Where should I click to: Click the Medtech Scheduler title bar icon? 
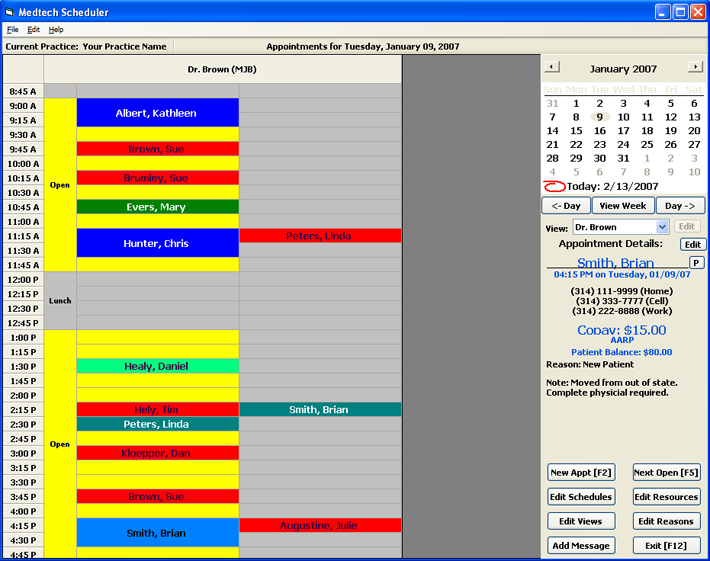click(9, 12)
